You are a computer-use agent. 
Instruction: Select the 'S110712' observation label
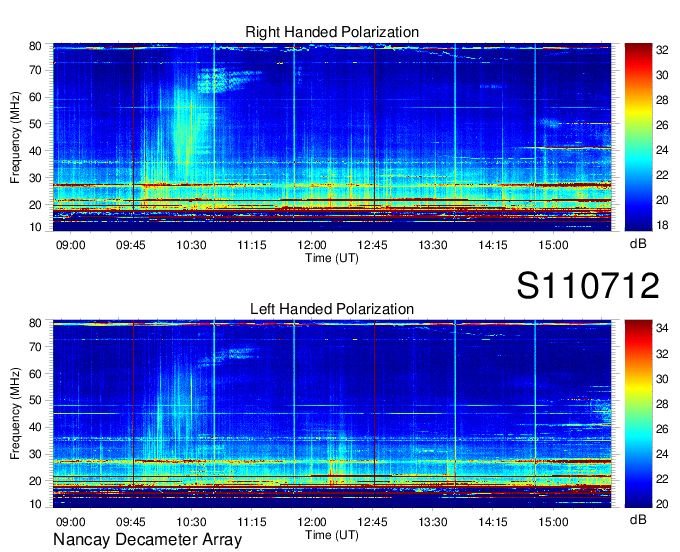tap(588, 286)
